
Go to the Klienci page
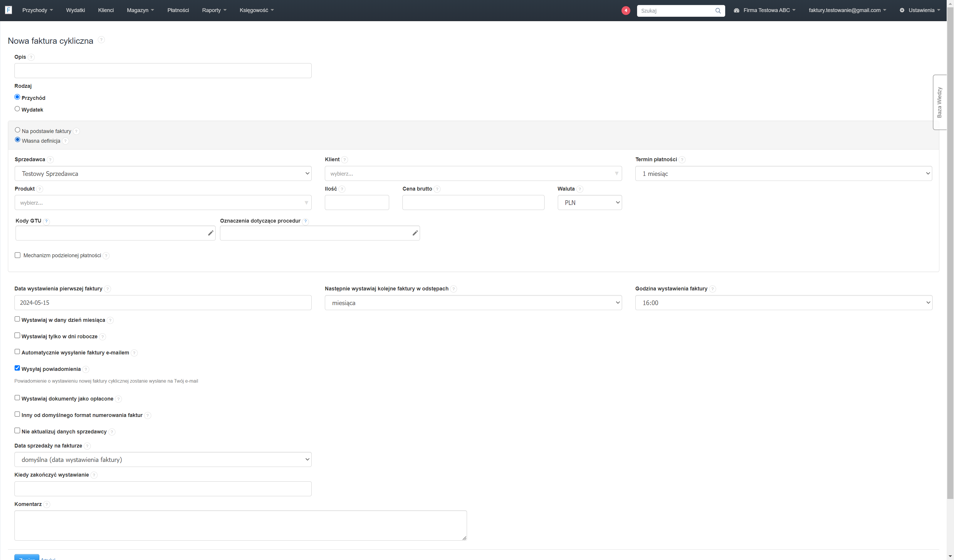click(x=106, y=10)
